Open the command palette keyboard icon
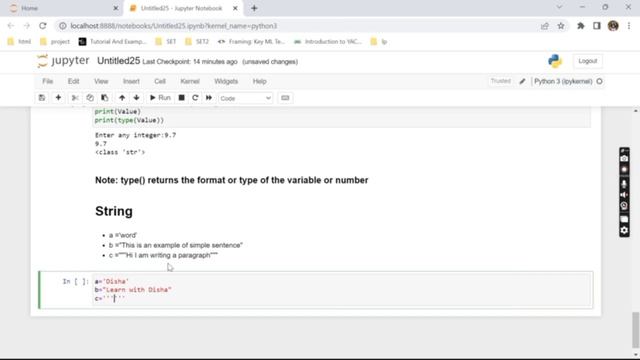The image size is (640, 360). [285, 98]
